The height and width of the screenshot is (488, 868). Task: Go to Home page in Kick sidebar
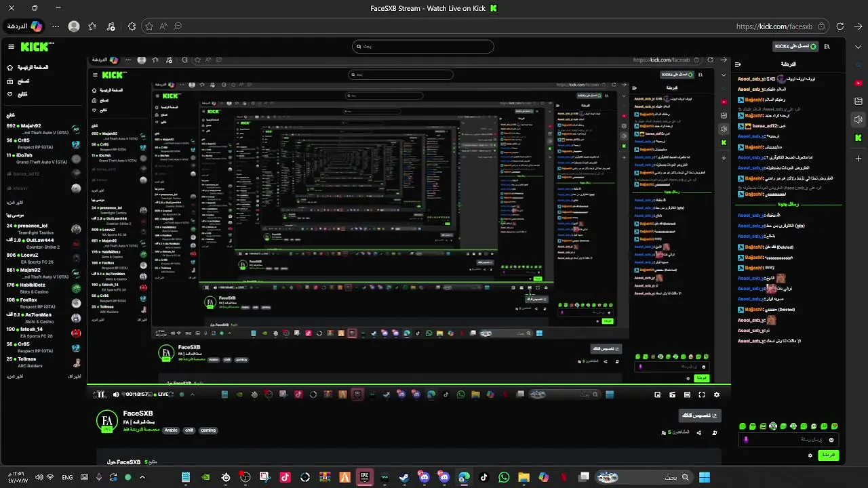(28, 68)
